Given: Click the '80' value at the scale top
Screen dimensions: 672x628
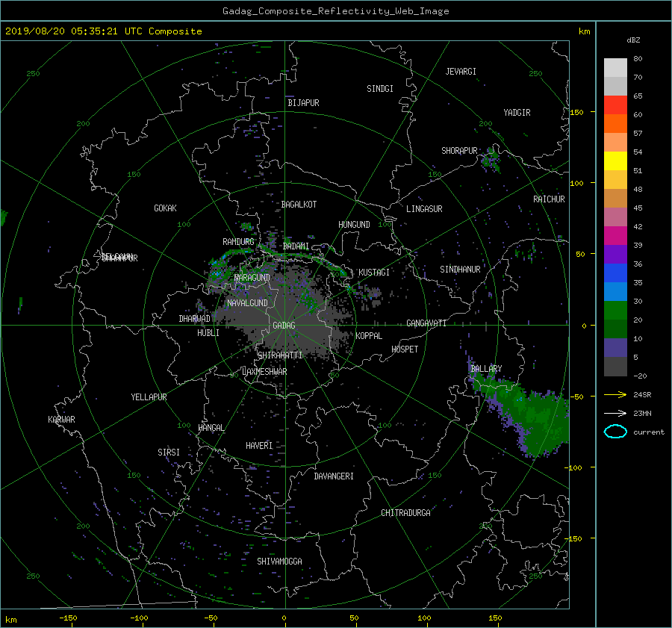Looking at the screenshot, I should [x=638, y=59].
